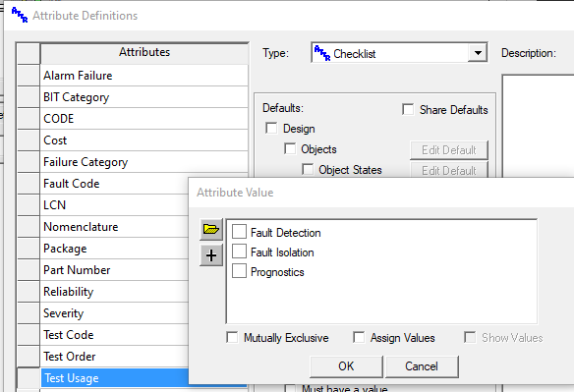Click the Attribute Definitions title icon
Image resolution: width=574 pixels, height=392 pixels.
coord(20,16)
